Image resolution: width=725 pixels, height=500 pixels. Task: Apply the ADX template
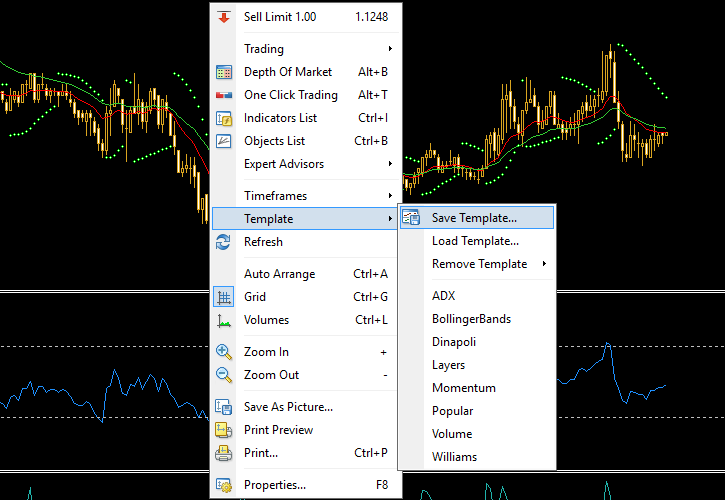[x=477, y=296]
